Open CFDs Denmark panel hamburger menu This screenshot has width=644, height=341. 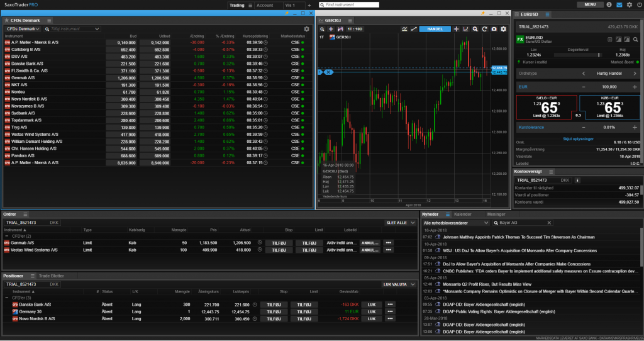point(49,20)
